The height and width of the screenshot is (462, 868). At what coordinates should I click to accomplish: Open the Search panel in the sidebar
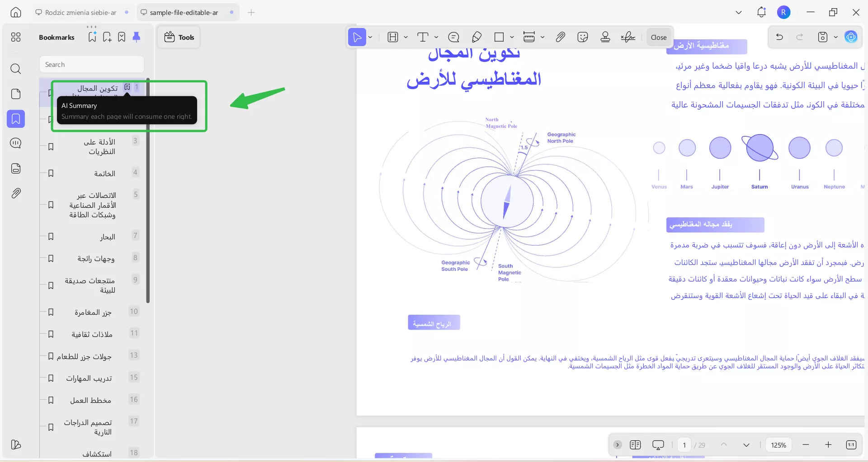(x=16, y=69)
